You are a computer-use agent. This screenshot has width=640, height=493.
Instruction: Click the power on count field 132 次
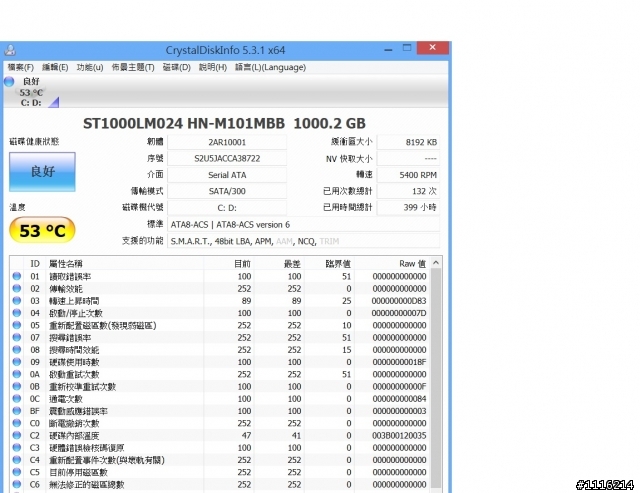pyautogui.click(x=409, y=191)
